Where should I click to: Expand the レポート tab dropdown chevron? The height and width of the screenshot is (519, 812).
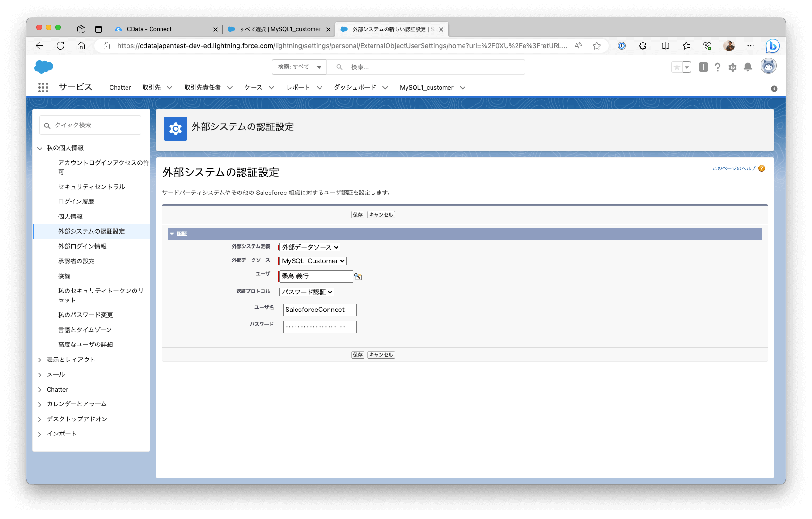pyautogui.click(x=320, y=88)
